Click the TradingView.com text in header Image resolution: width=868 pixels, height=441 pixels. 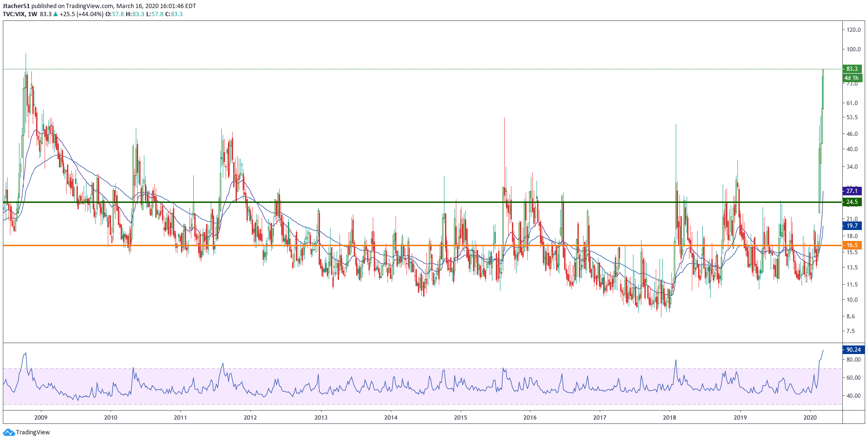[90, 6]
